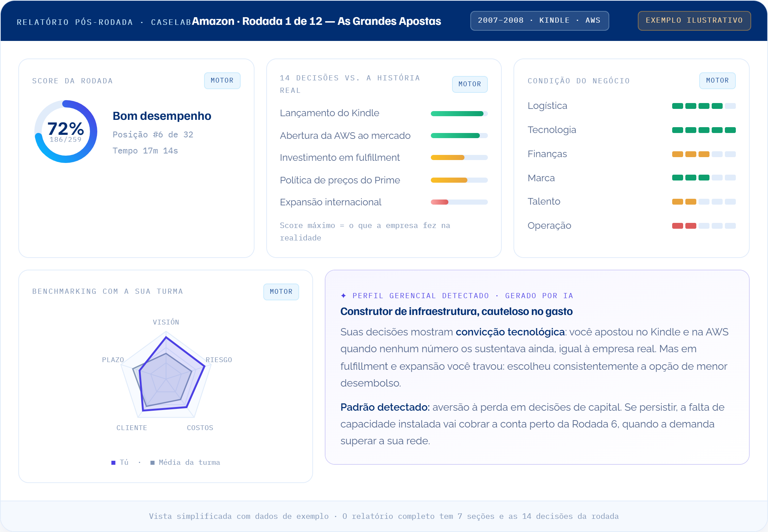Image resolution: width=768 pixels, height=532 pixels.
Task: Click the Bom desempenho heading
Action: point(162,116)
